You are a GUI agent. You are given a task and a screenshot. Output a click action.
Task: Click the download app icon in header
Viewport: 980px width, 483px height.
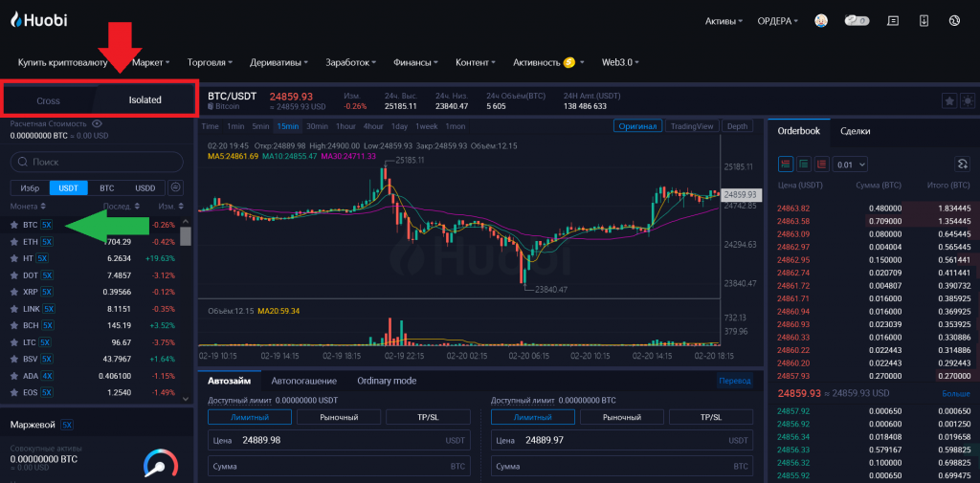point(924,21)
